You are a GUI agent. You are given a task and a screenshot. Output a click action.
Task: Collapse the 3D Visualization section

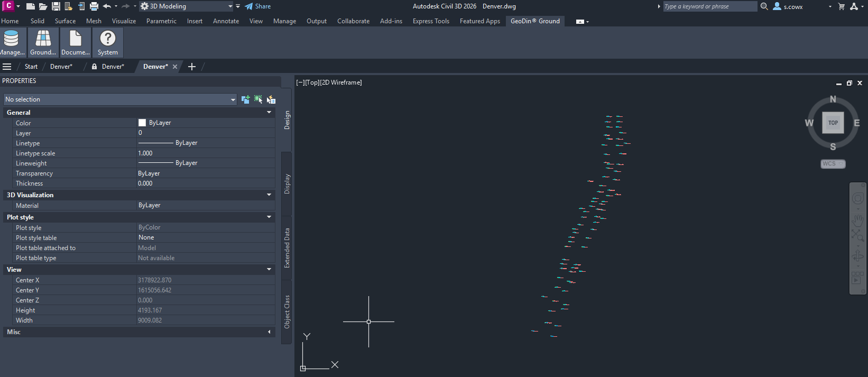(x=269, y=195)
